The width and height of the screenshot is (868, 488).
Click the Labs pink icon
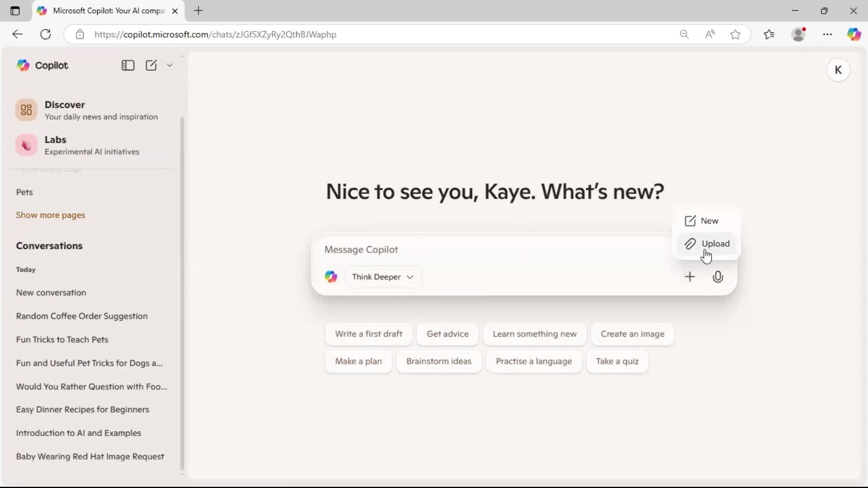(x=26, y=145)
